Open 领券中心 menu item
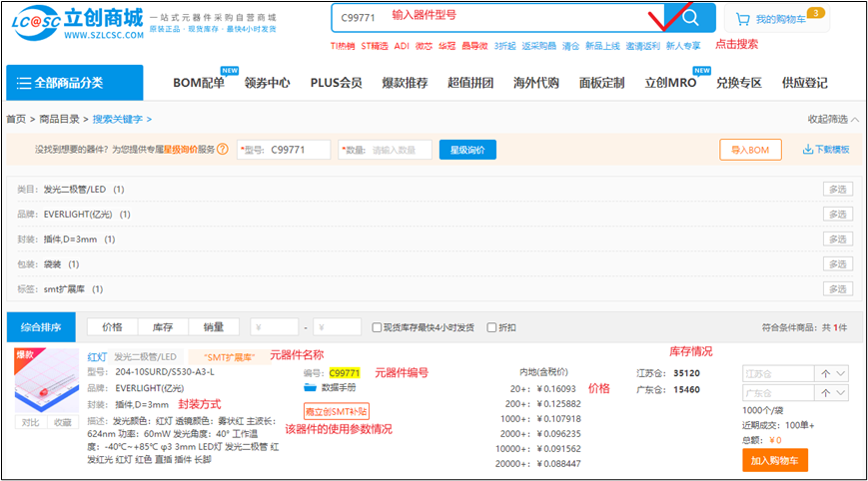This screenshot has height=481, width=868. [267, 83]
